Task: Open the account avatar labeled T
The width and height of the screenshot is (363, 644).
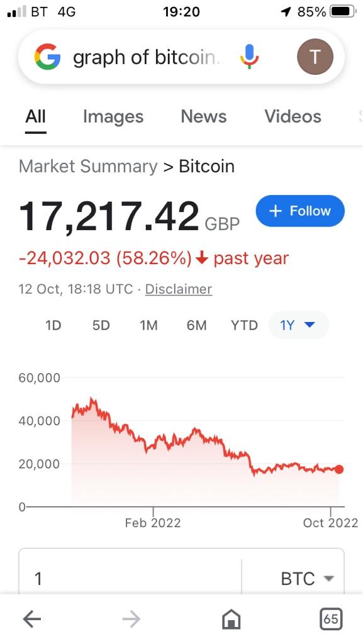Action: [x=315, y=57]
